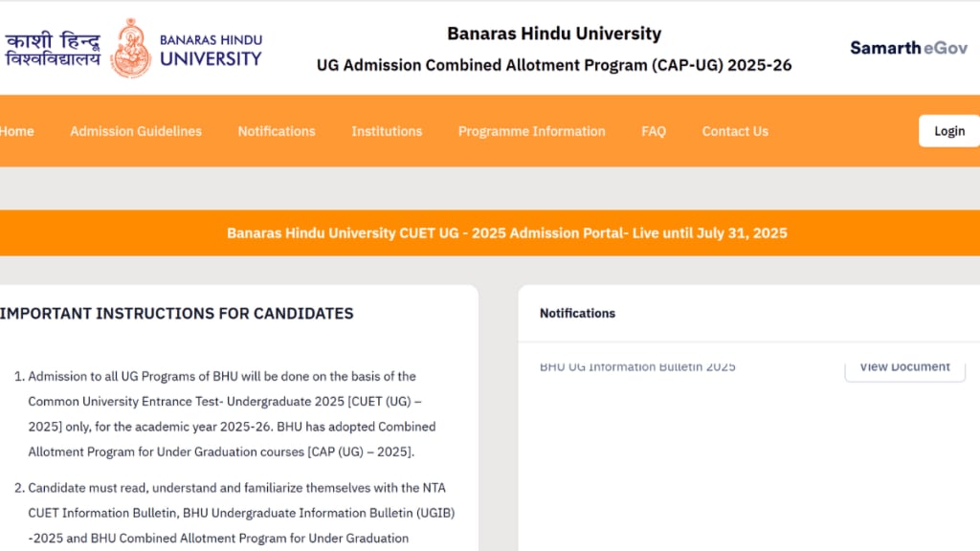Click the Notifications panel header

(x=577, y=313)
